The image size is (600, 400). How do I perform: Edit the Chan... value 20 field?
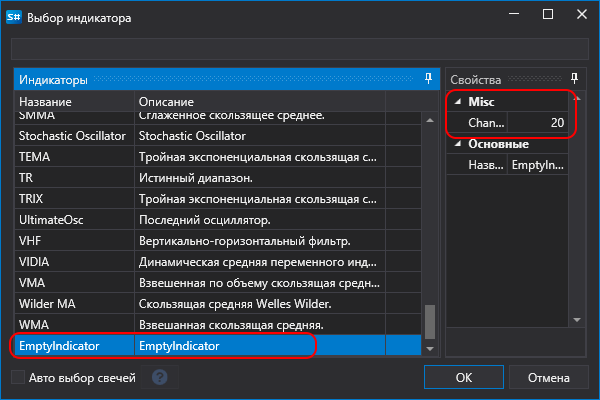[x=538, y=122]
